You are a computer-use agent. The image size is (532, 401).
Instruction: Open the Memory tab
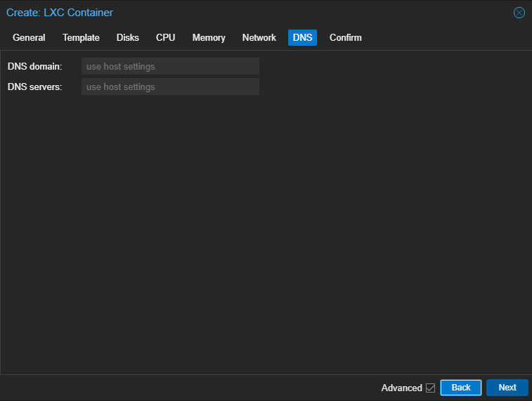(209, 37)
